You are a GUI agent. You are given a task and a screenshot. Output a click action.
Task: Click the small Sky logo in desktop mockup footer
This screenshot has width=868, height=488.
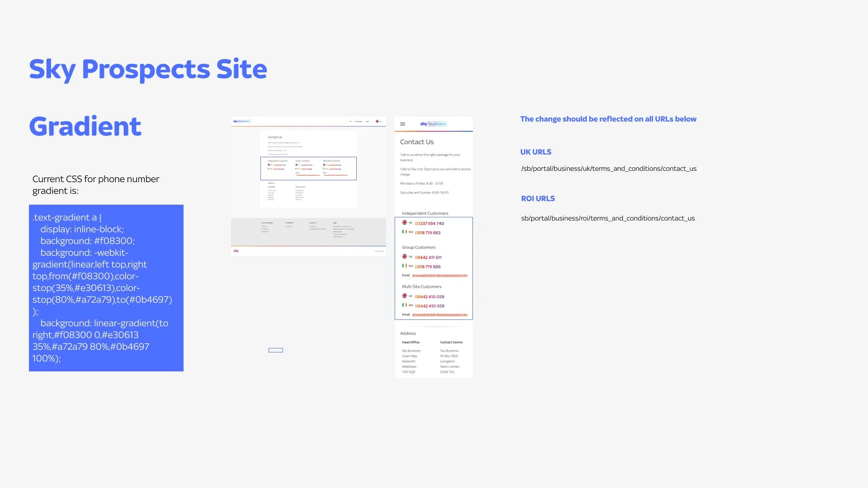coord(236,251)
